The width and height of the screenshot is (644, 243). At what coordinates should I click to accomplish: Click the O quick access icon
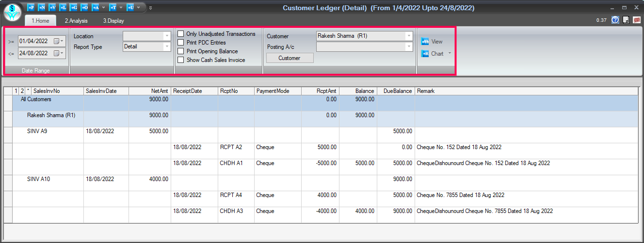coord(84,8)
